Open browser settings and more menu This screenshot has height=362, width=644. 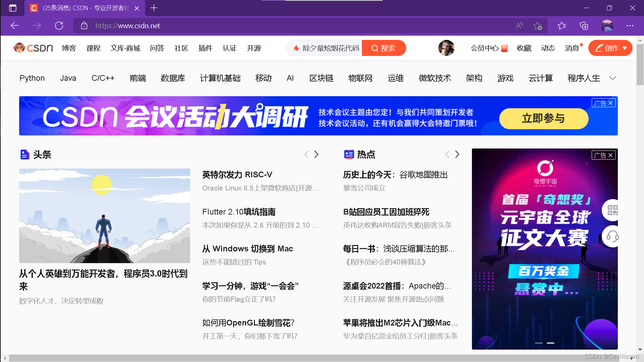click(630, 25)
